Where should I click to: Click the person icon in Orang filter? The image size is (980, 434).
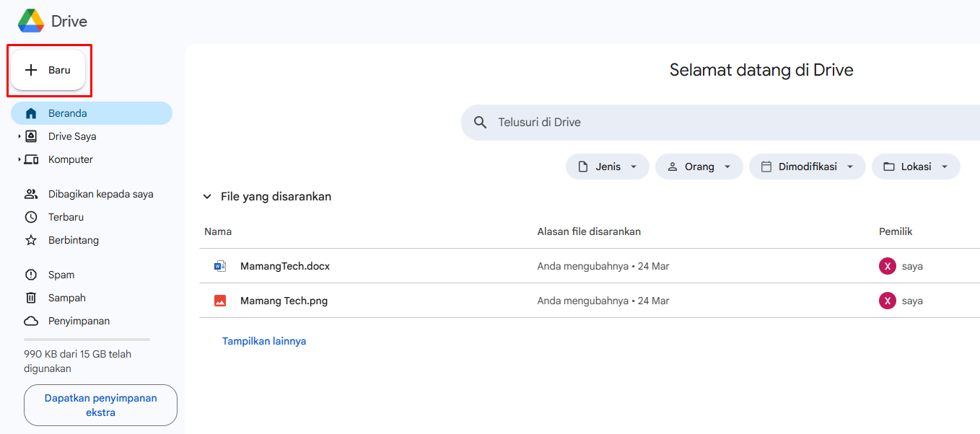673,167
